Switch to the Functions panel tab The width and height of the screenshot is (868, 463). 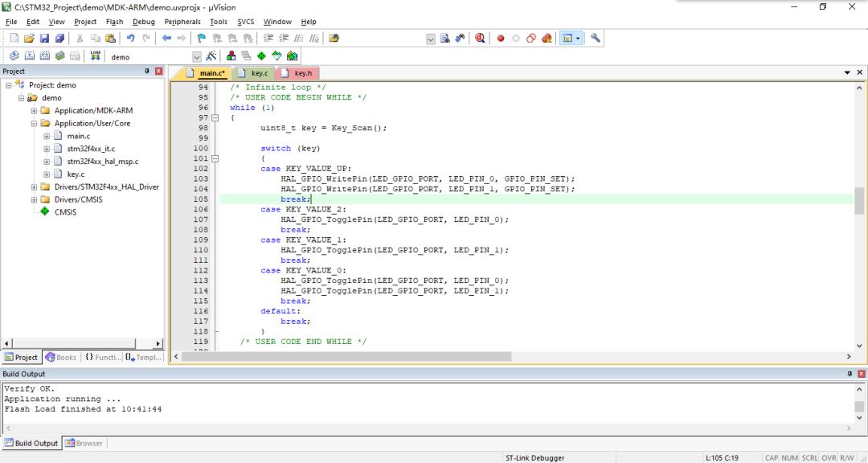pos(102,357)
